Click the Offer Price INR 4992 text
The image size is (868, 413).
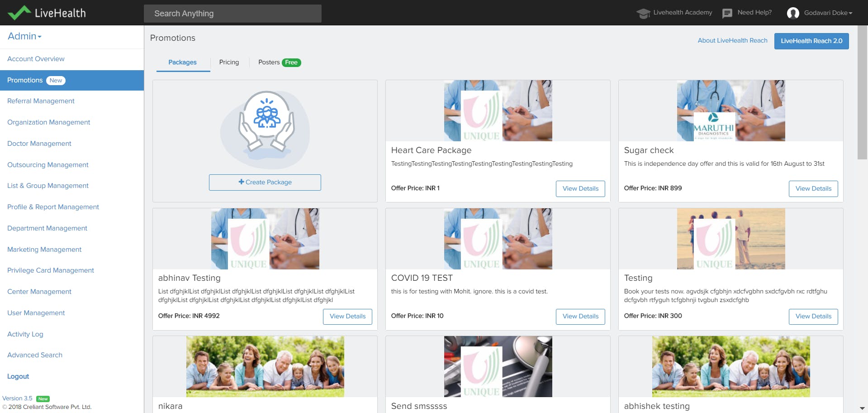pos(189,316)
